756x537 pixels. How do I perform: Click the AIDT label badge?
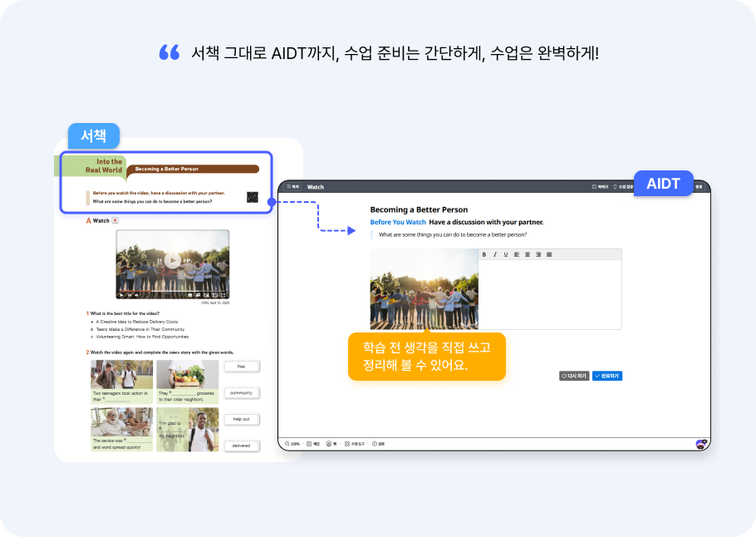tap(663, 184)
